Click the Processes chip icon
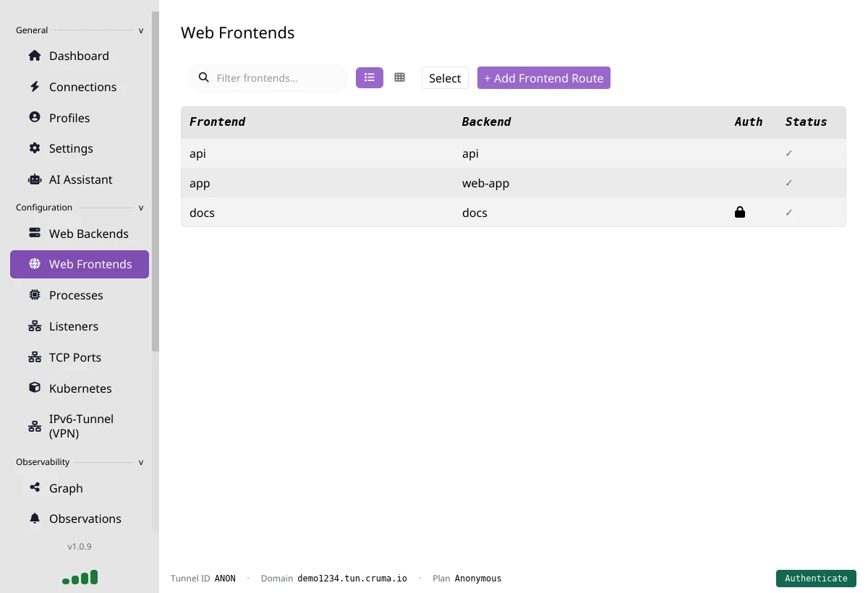Screen dimensions: 868x593 pos(35,295)
